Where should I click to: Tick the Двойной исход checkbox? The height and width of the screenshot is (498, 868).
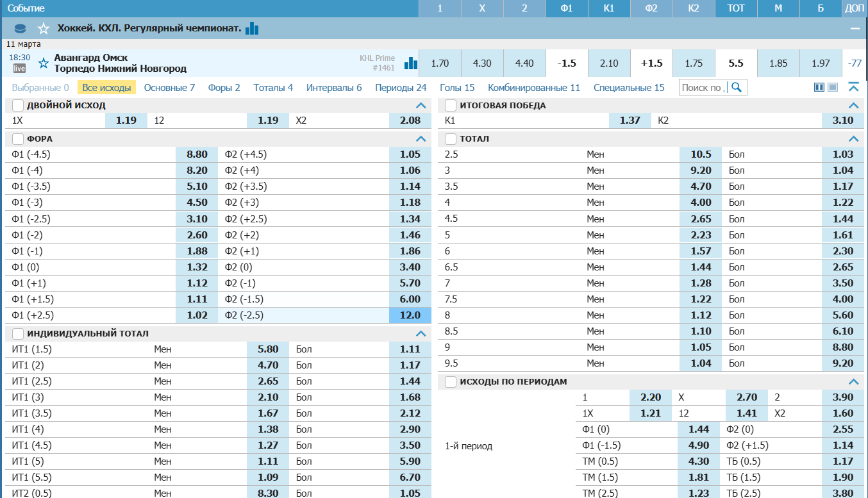18,105
